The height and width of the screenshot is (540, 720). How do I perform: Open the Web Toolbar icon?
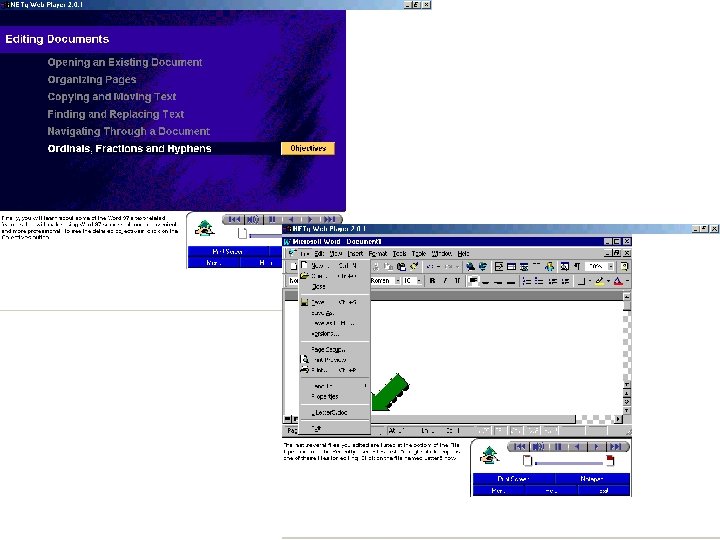pos(483,266)
